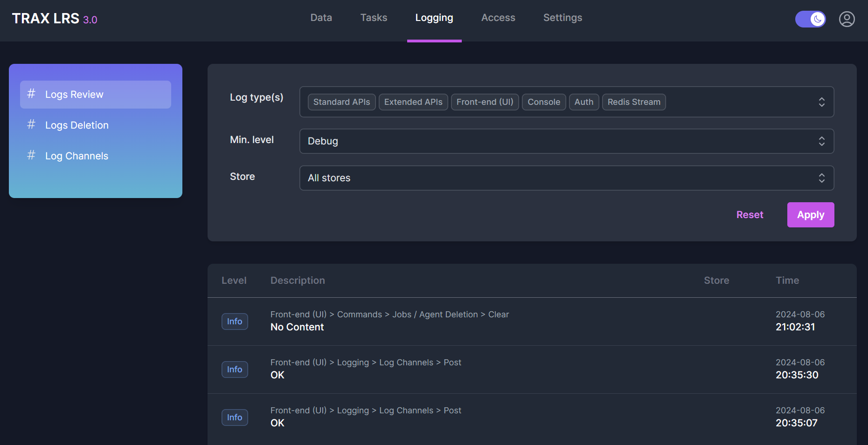Select the Standard APIs log type tag
Image resolution: width=868 pixels, height=445 pixels.
tap(341, 102)
